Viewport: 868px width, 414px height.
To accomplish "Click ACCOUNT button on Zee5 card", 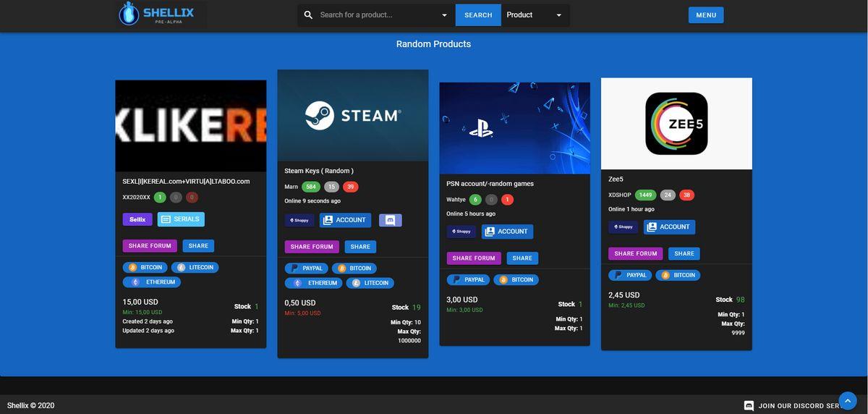I will pos(669,227).
